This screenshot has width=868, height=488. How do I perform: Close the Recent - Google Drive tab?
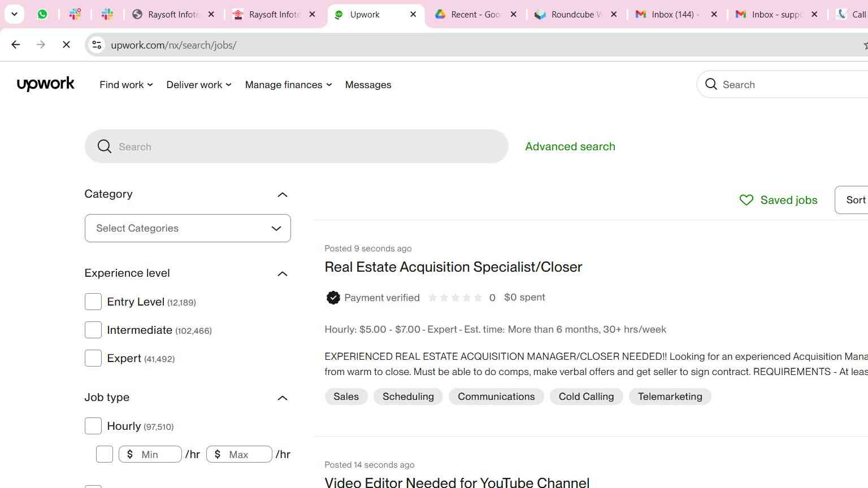click(x=513, y=14)
